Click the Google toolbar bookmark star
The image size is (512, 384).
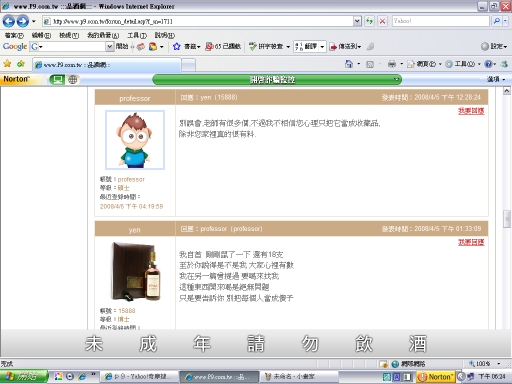point(177,47)
